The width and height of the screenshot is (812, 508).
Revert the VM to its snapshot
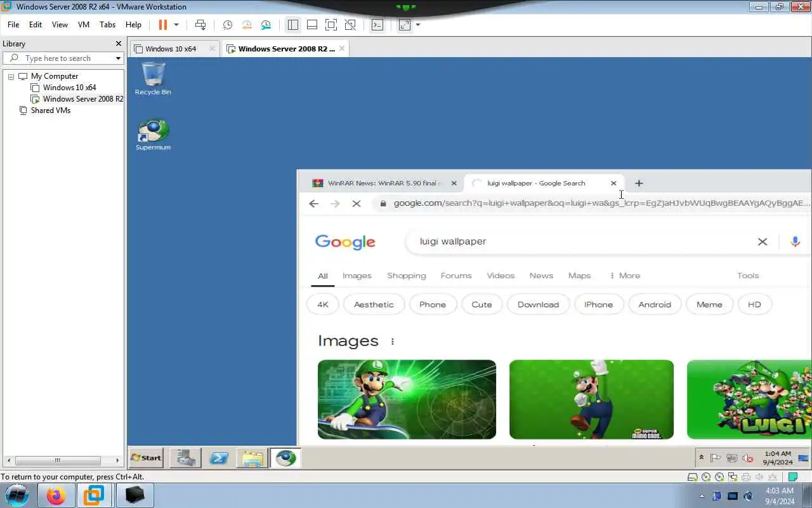click(x=247, y=25)
